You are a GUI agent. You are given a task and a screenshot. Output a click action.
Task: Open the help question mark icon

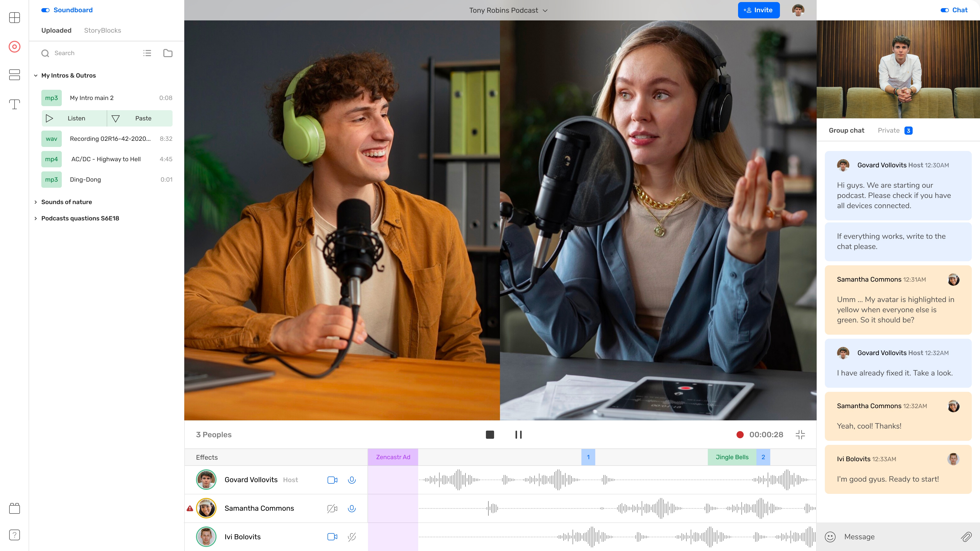point(15,535)
